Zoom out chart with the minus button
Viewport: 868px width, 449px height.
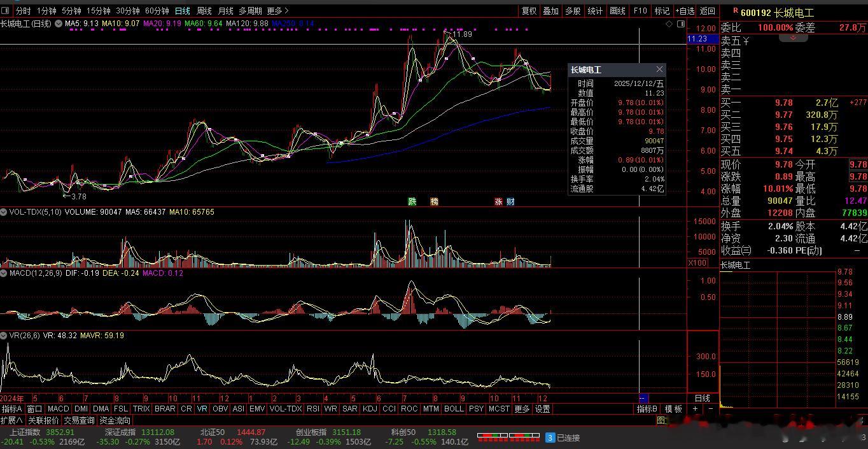(x=710, y=409)
